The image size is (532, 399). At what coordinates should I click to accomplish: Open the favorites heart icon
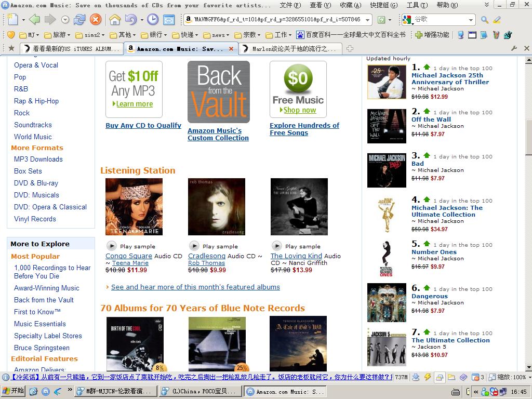click(11, 35)
